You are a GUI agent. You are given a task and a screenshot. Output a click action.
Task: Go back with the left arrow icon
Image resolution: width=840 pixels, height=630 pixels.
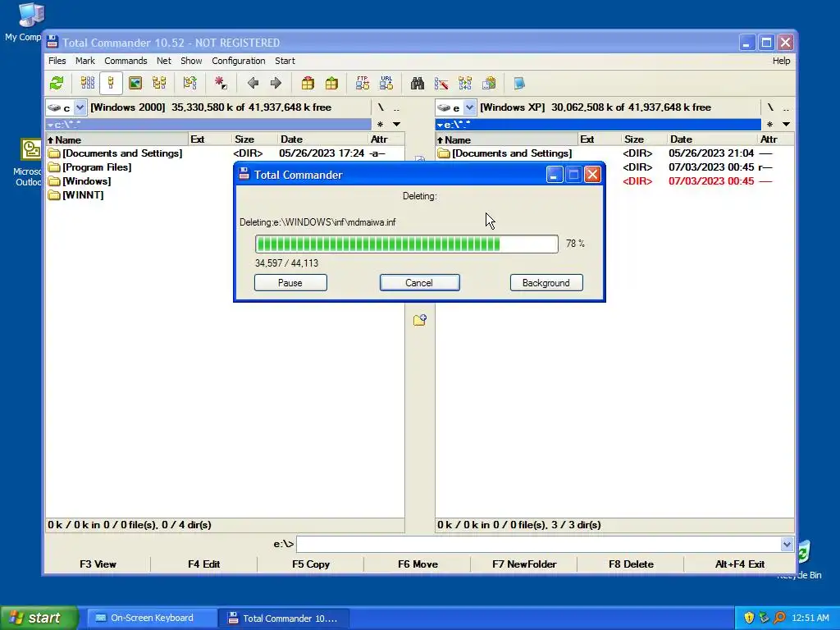(x=253, y=83)
